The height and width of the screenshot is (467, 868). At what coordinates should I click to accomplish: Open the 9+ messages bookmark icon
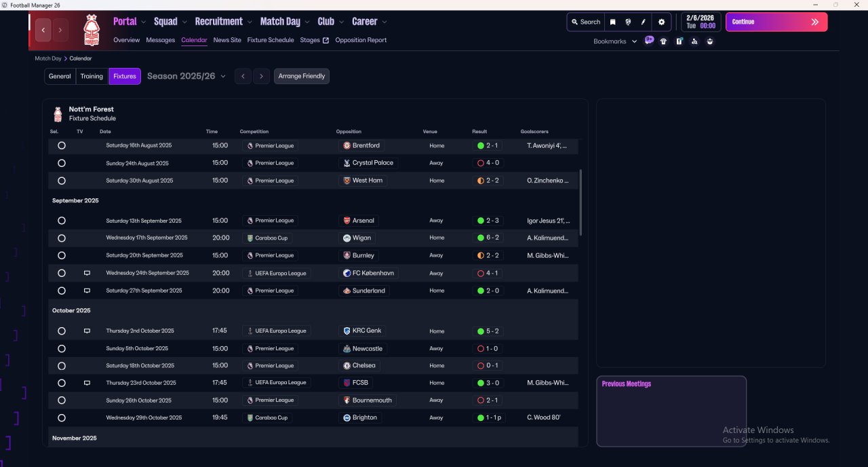click(x=649, y=41)
